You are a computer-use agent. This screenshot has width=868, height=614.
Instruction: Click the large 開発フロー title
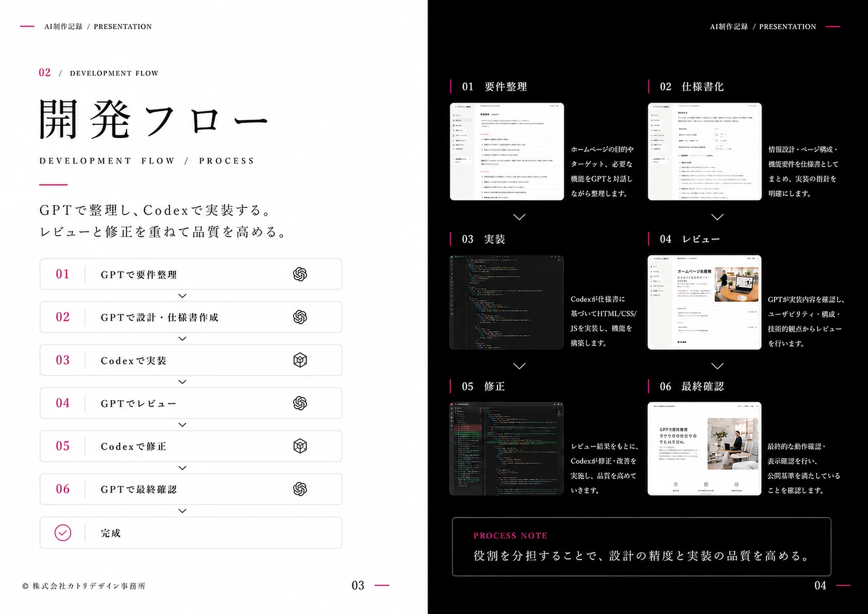pos(154,119)
